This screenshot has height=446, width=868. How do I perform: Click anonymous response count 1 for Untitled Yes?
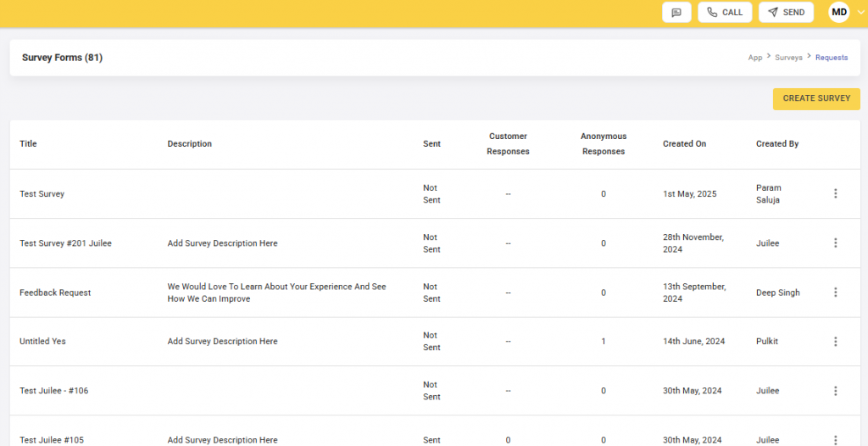pyautogui.click(x=604, y=342)
